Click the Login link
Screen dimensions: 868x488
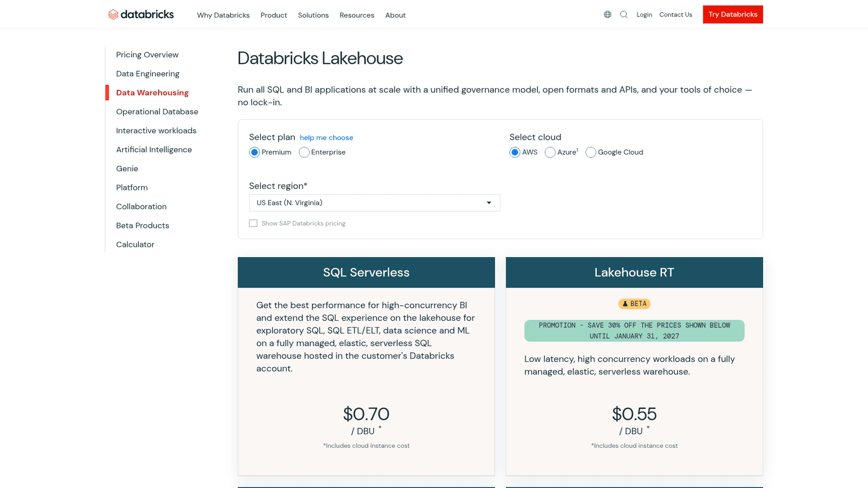click(x=644, y=14)
